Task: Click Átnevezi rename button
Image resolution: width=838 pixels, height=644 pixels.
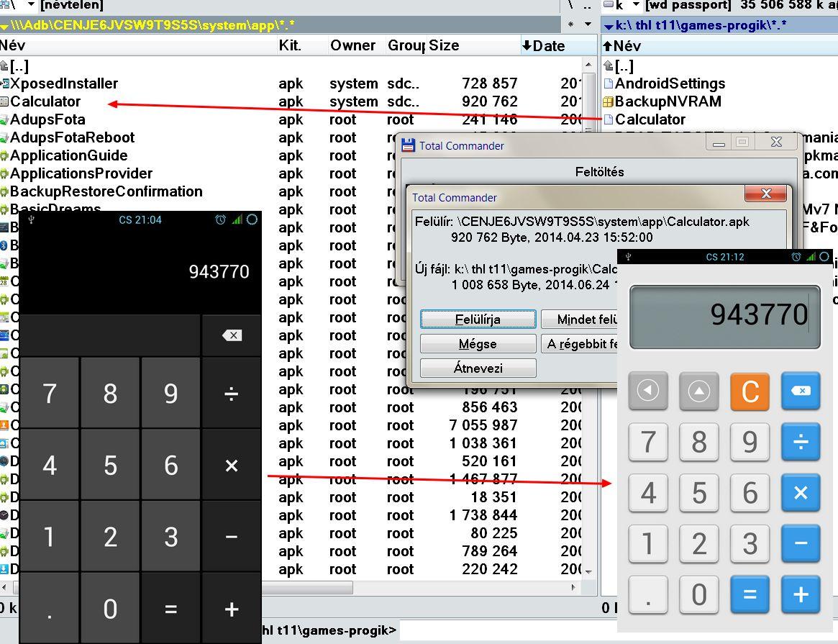Action: click(478, 368)
